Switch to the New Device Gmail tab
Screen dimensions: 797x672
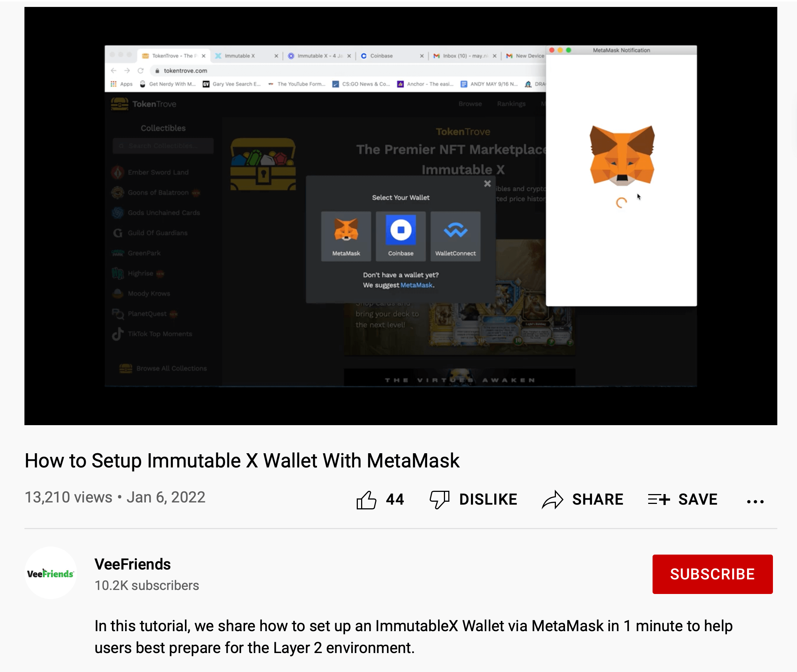525,56
